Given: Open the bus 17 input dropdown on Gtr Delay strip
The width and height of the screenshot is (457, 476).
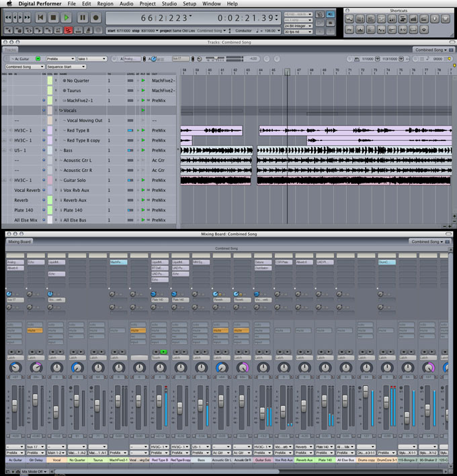Looking at the screenshot, I should (36, 447).
